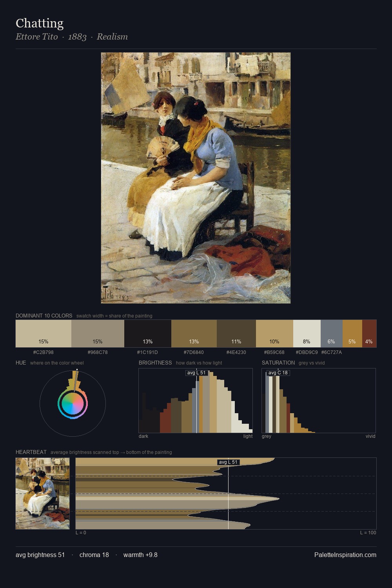Viewport: 392px width, 588px height.
Task: Open the PaletteInspiration.com link
Action: [x=345, y=555]
